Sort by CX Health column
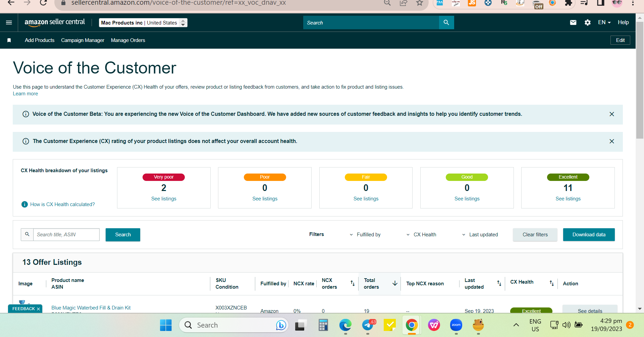The width and height of the screenshot is (644, 337). point(552,283)
